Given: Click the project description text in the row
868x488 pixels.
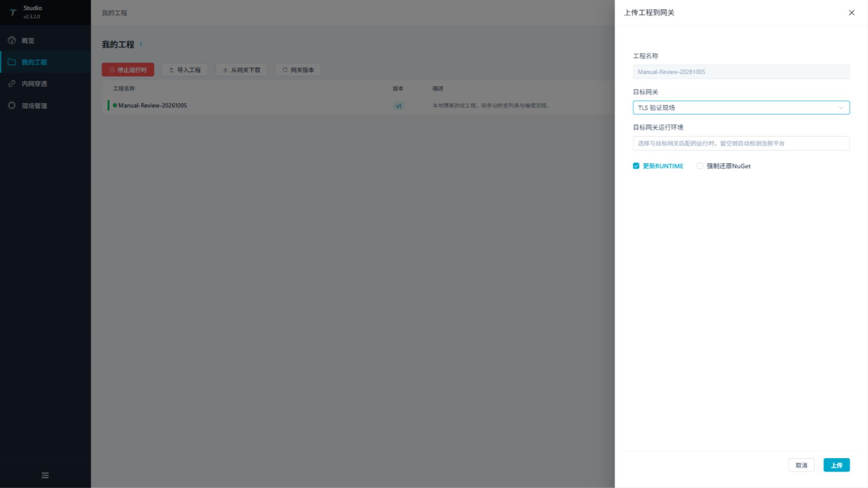Looking at the screenshot, I should tap(491, 106).
